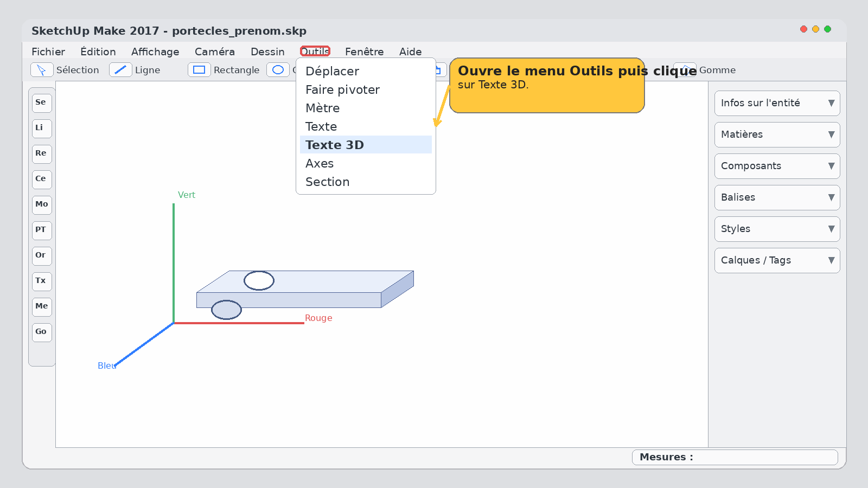This screenshot has width=868, height=488.
Task: Select Mètre in the Outils menu
Action: 366,108
